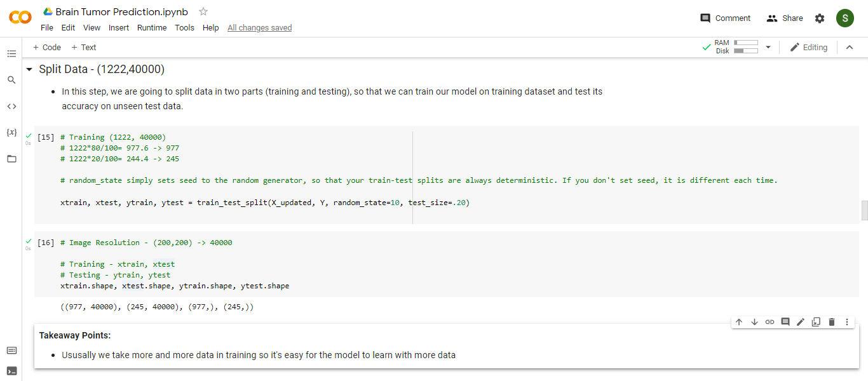Screen dimensions: 868x381
Task: Click the All changes saved link
Action: pos(260,28)
